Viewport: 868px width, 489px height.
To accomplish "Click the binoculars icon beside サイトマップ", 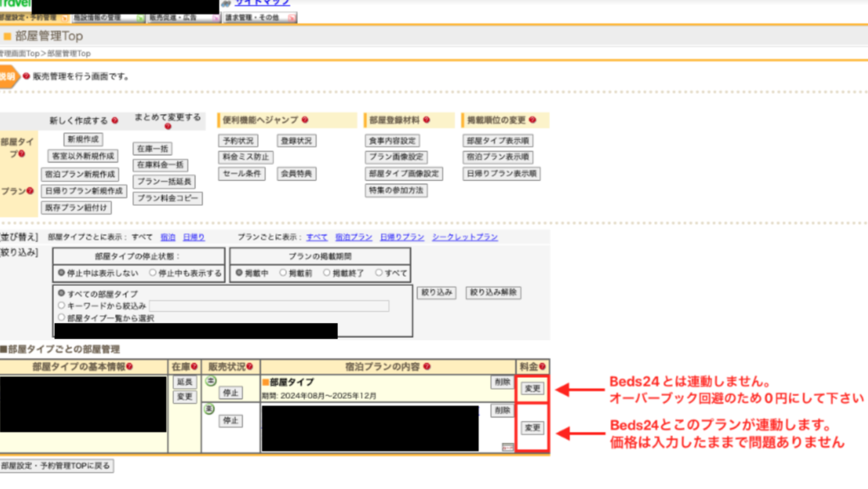I will (226, 3).
